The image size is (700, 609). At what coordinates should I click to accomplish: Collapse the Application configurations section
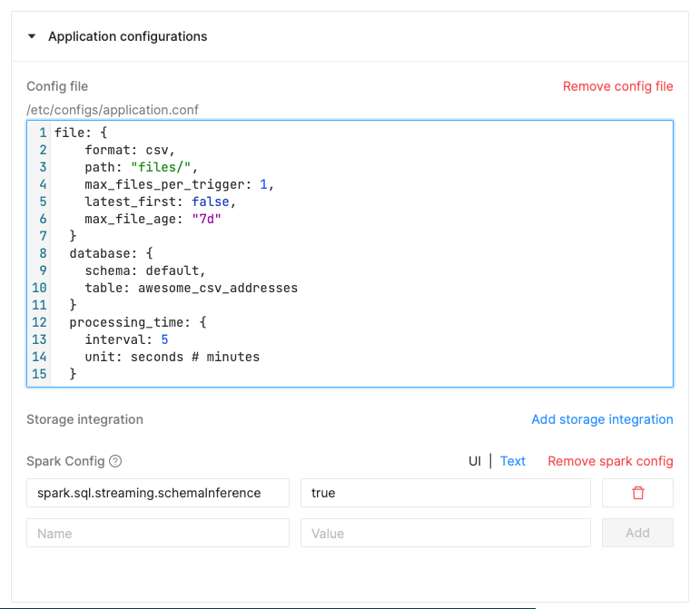[32, 36]
